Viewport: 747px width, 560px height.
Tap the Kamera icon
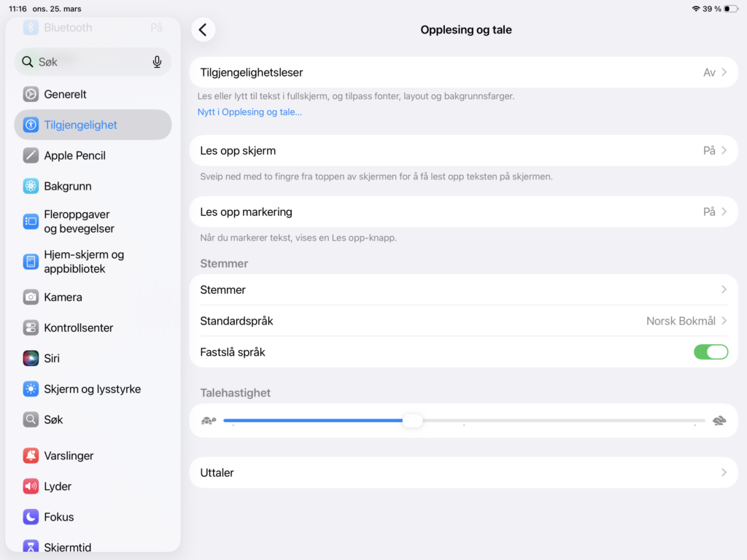tap(31, 297)
